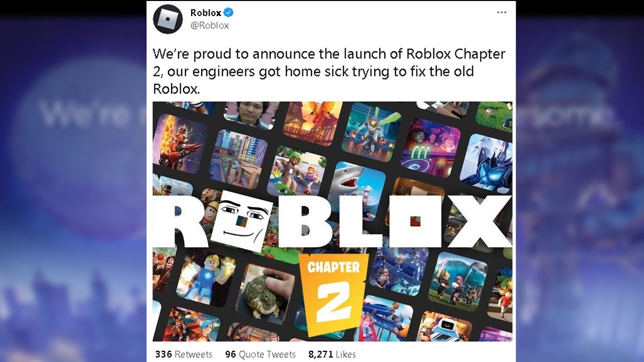Screen dimensions: 644x362
Task: Click the man's face thumbnail at top
Action: [249, 114]
